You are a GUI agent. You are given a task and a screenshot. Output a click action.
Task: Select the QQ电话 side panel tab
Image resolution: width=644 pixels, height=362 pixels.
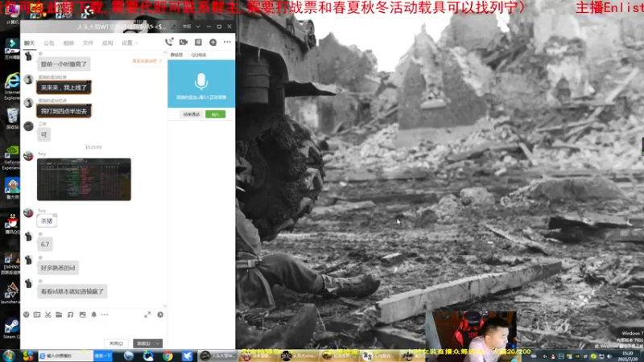(199, 55)
